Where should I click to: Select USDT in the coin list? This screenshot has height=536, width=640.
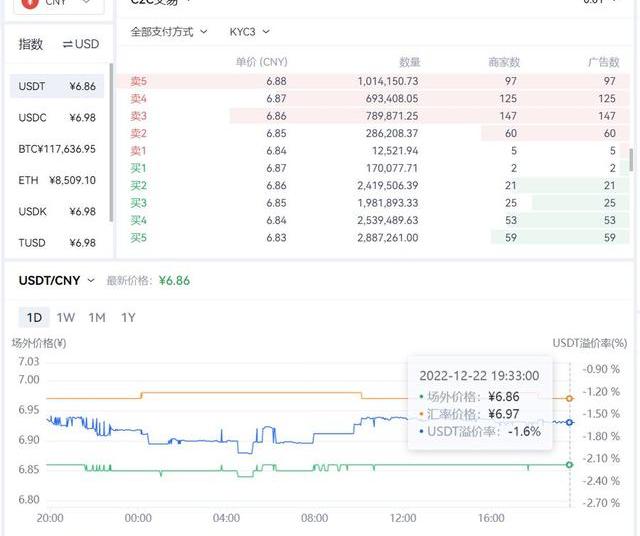tap(56, 86)
